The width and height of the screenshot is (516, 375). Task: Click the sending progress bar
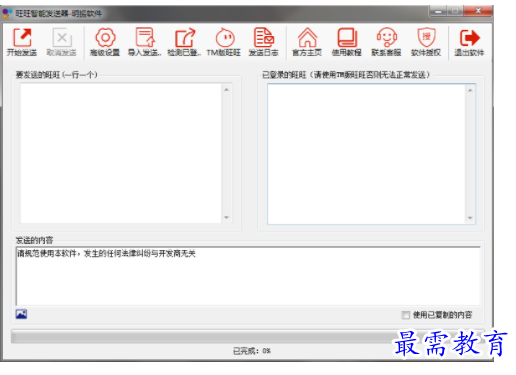tap(247, 337)
